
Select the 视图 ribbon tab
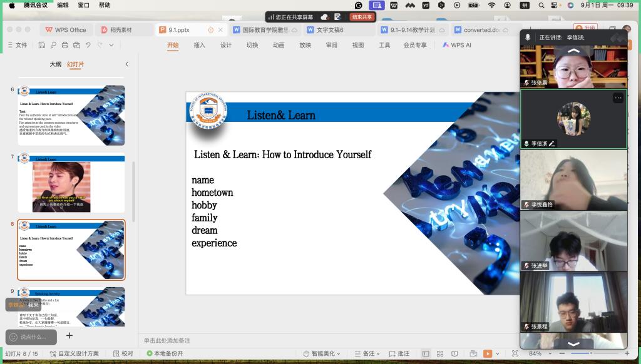[358, 45]
